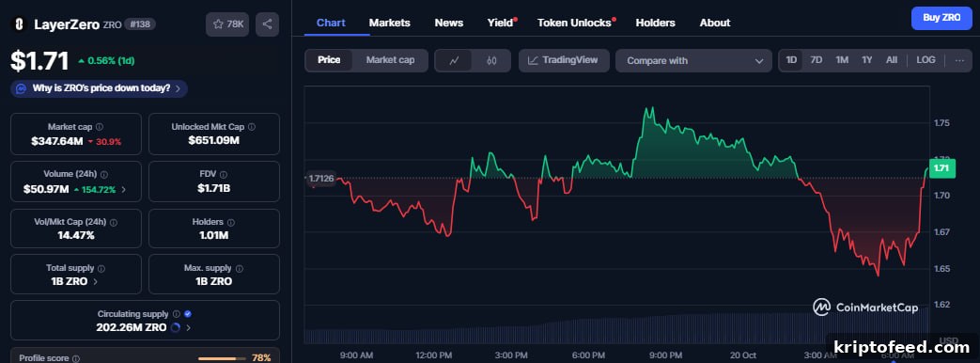This screenshot has height=363, width=980.
Task: Click the FDV info icon
Action: coord(223,175)
